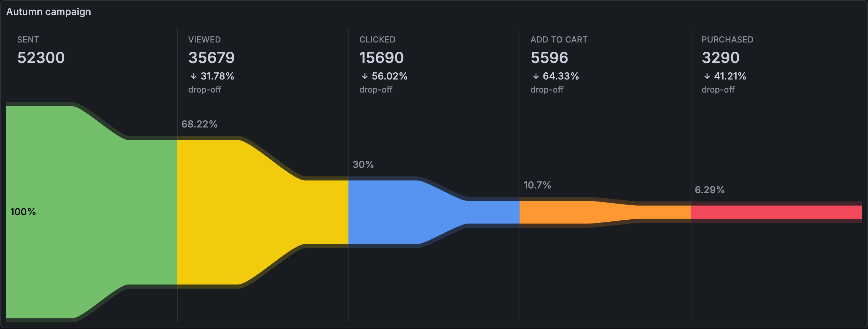The image size is (868, 329).
Task: Click the 64.33% drop-off figure
Action: pyautogui.click(x=561, y=76)
